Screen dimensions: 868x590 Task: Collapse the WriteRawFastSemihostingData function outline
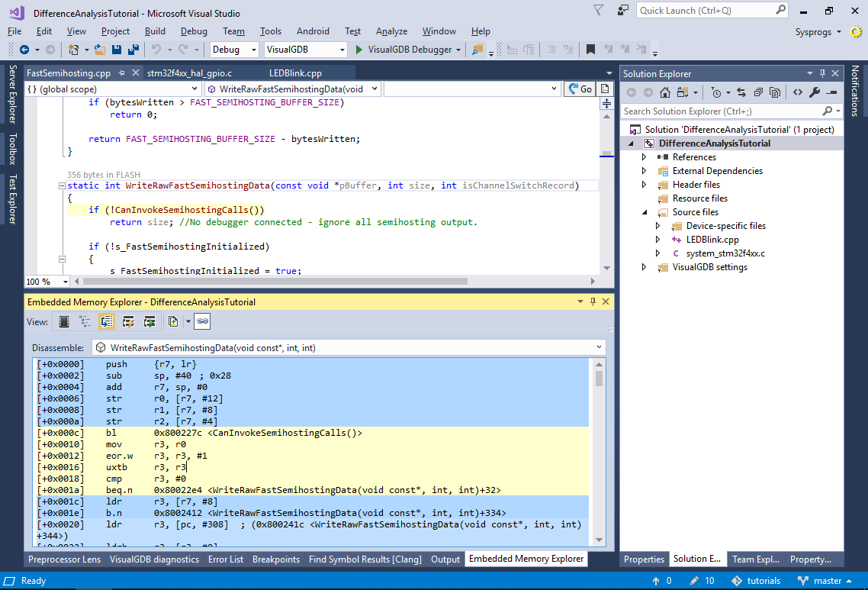coord(62,186)
